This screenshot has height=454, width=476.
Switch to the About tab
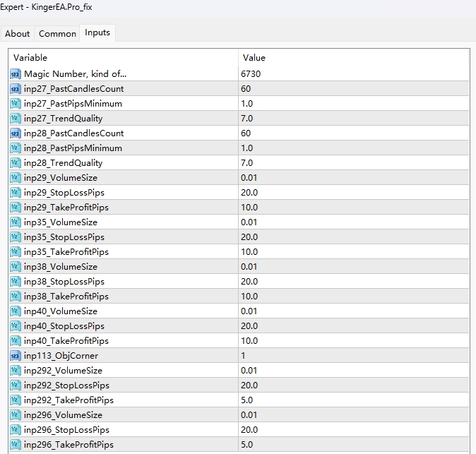18,34
